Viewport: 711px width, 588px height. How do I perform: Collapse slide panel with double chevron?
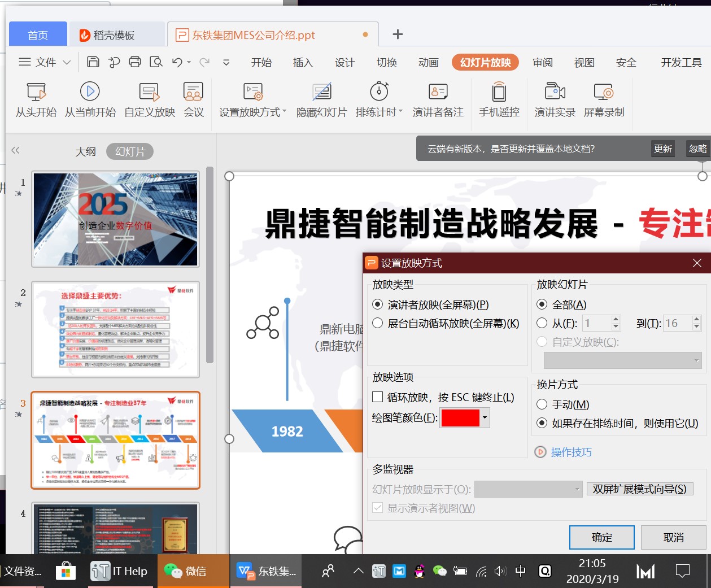coord(15,150)
